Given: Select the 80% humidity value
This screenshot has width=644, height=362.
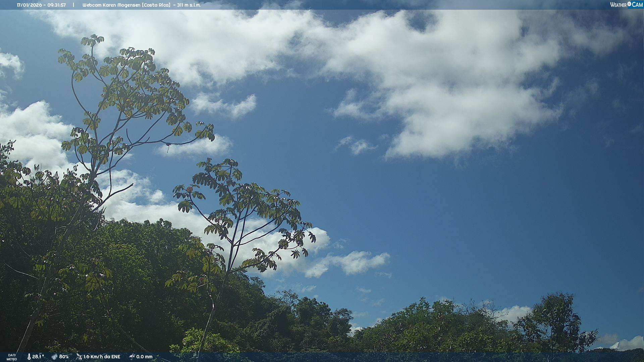Looking at the screenshot, I should pos(64,357).
